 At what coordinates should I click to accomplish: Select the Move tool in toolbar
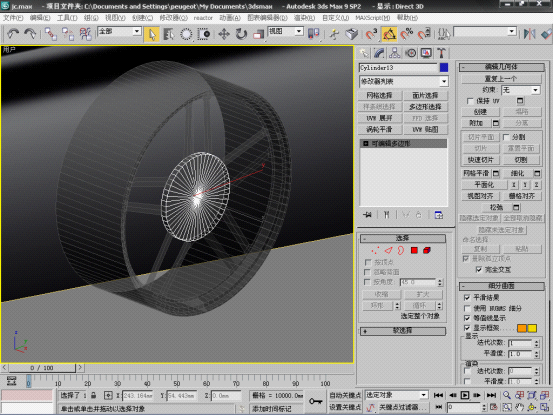point(224,34)
